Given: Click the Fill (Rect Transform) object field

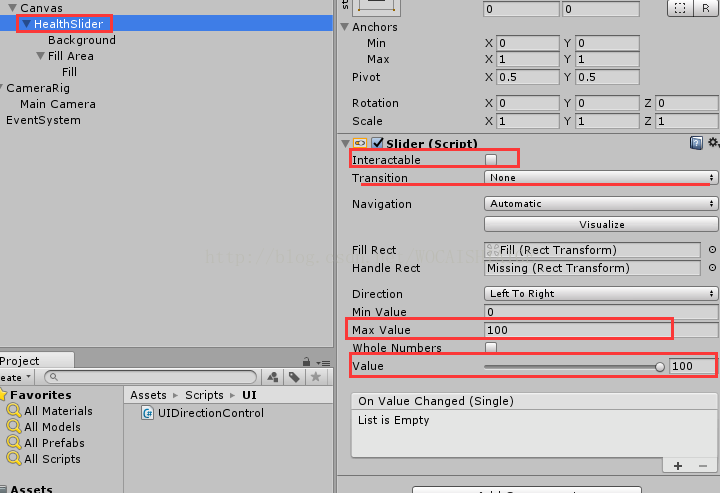Looking at the screenshot, I should pos(592,250).
